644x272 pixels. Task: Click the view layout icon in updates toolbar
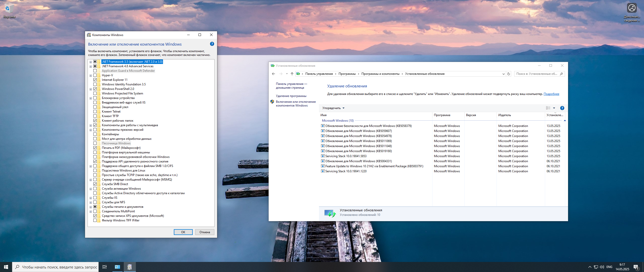[x=548, y=108]
